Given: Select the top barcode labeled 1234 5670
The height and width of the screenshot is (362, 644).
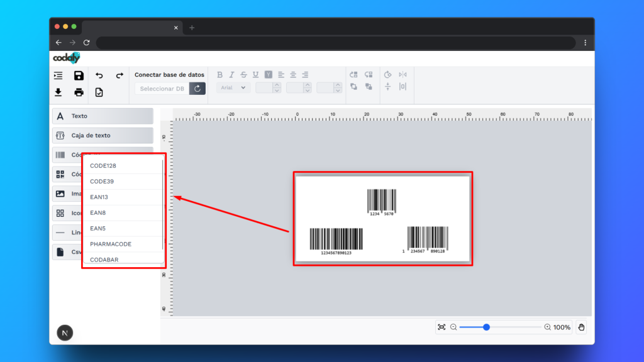Looking at the screenshot, I should point(382,202).
